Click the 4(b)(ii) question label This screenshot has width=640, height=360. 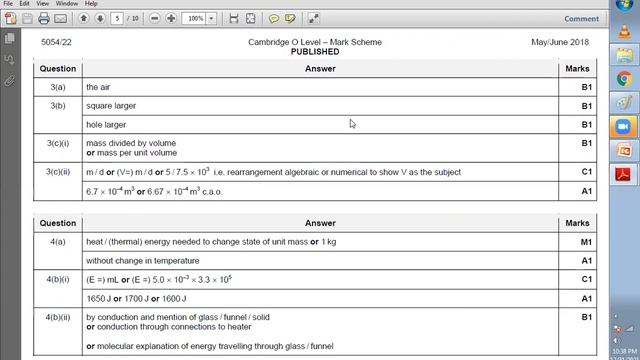tap(58, 317)
